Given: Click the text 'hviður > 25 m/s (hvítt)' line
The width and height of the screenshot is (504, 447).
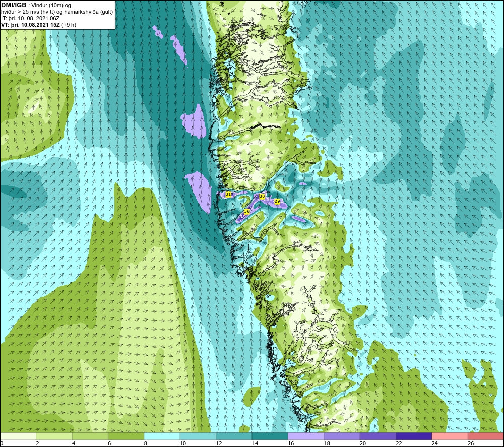Looking at the screenshot, I should (x=57, y=12).
